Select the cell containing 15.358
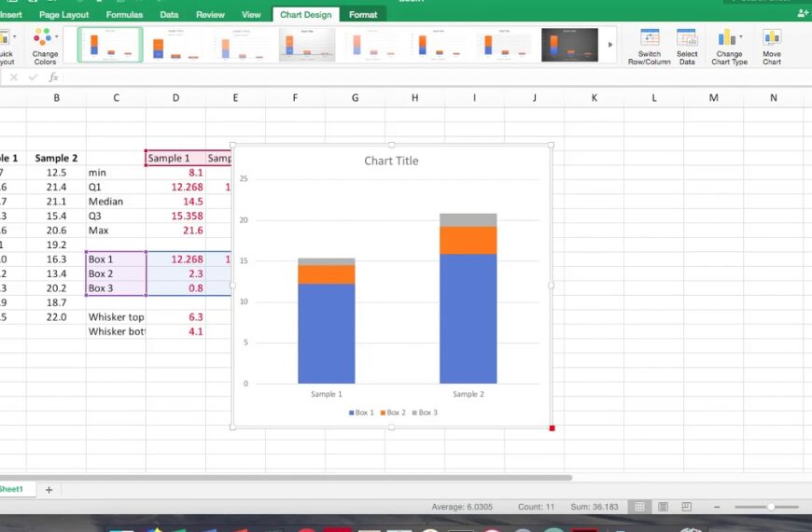This screenshot has width=812, height=532. point(175,216)
